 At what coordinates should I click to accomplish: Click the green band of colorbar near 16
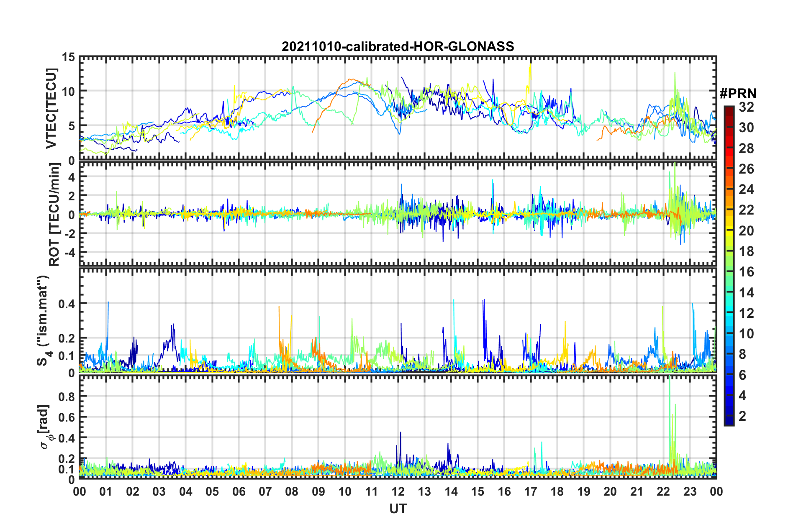pyautogui.click(x=729, y=272)
